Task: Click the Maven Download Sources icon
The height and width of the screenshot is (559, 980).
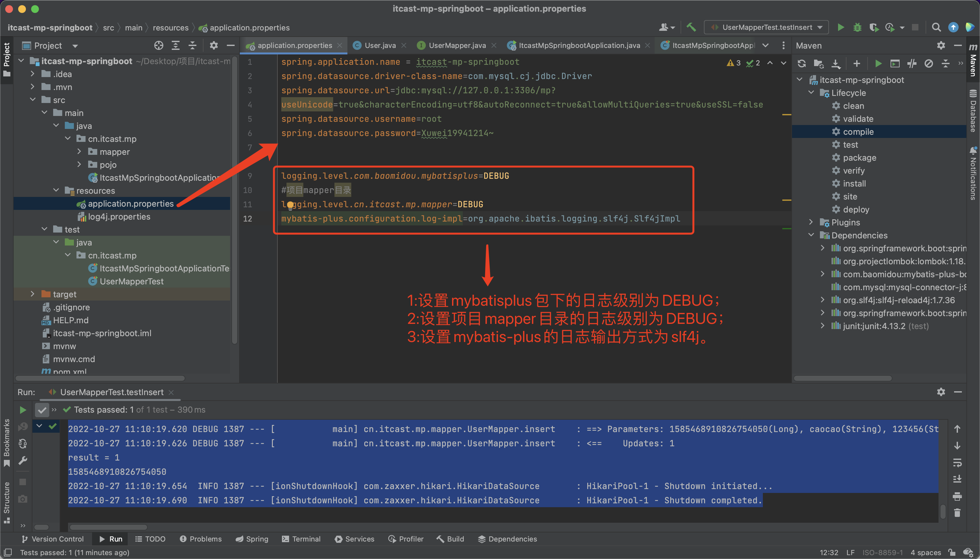Action: [x=835, y=64]
